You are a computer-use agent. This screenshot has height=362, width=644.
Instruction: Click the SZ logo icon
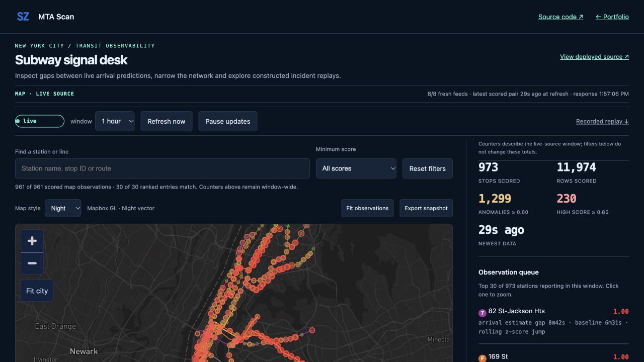[x=23, y=17]
